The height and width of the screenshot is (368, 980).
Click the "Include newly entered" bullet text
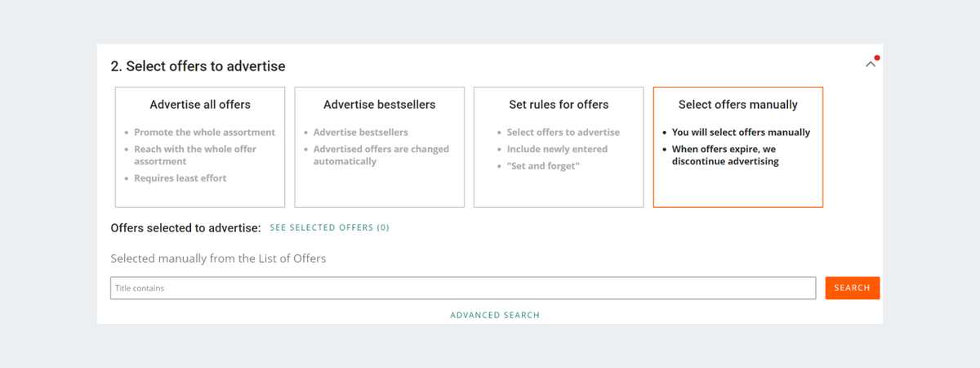click(x=557, y=150)
